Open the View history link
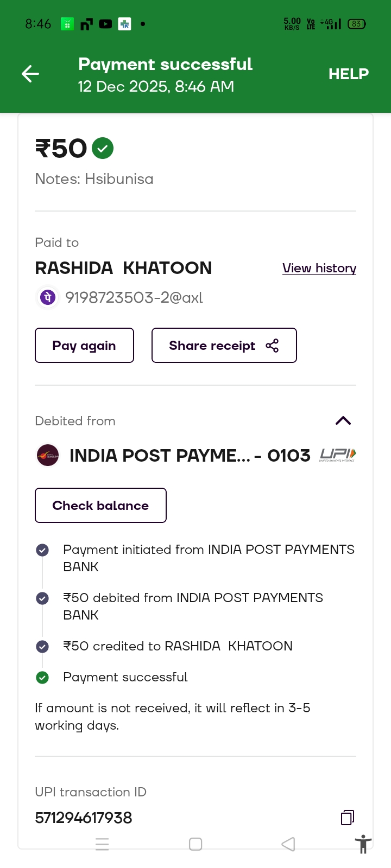The image size is (391, 868). click(x=319, y=268)
